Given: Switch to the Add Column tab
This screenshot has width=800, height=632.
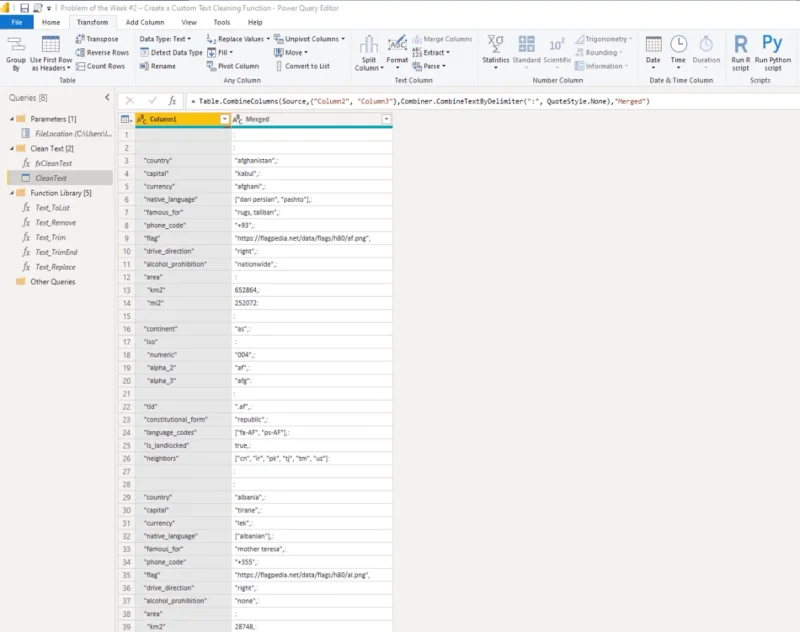Looking at the screenshot, I should pos(145,22).
